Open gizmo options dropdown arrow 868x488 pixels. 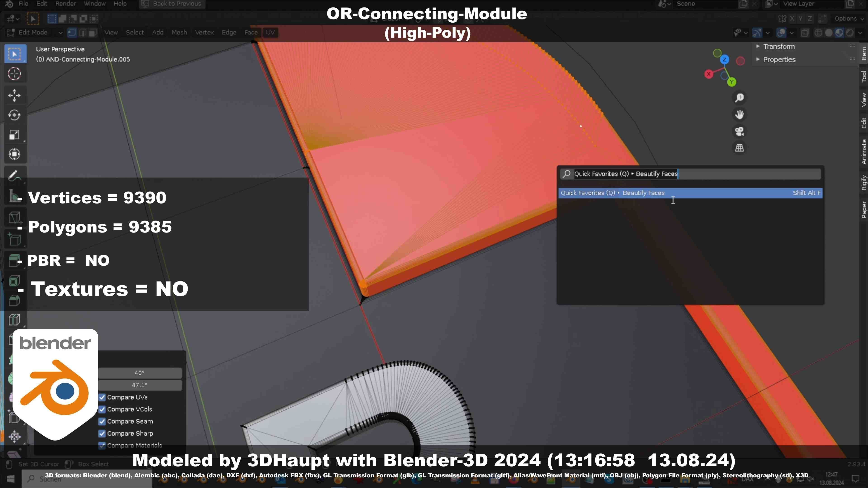click(x=768, y=33)
